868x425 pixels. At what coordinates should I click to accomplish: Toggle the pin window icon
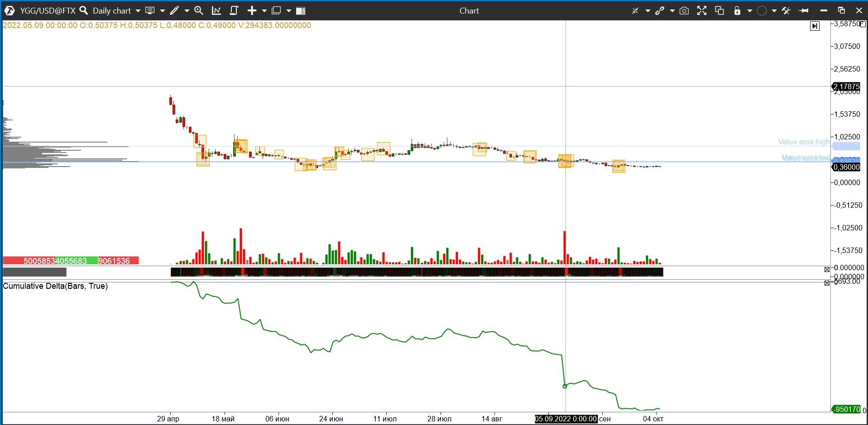click(x=804, y=10)
